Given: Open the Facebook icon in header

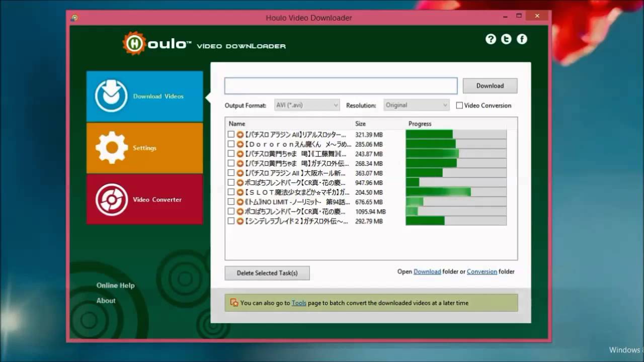Looking at the screenshot, I should [x=522, y=39].
